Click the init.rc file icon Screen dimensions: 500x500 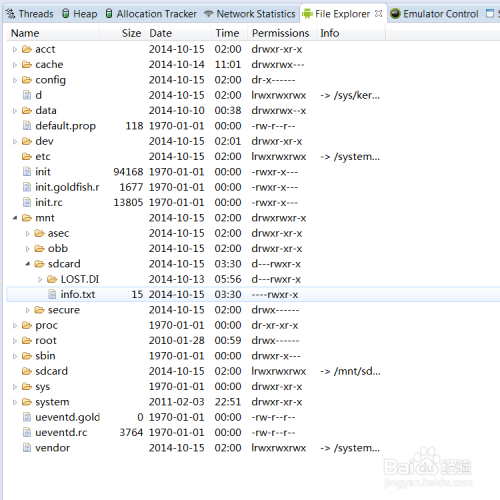pyautogui.click(x=27, y=202)
